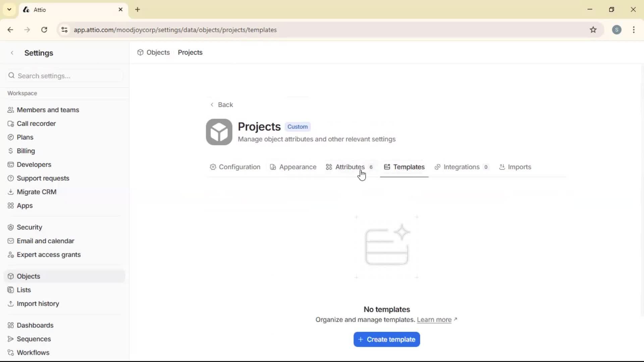Open Security settings
Image resolution: width=644 pixels, height=362 pixels.
[x=29, y=227]
